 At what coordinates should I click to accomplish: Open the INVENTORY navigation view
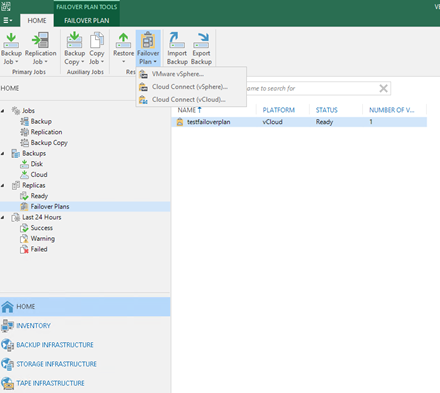click(85, 326)
